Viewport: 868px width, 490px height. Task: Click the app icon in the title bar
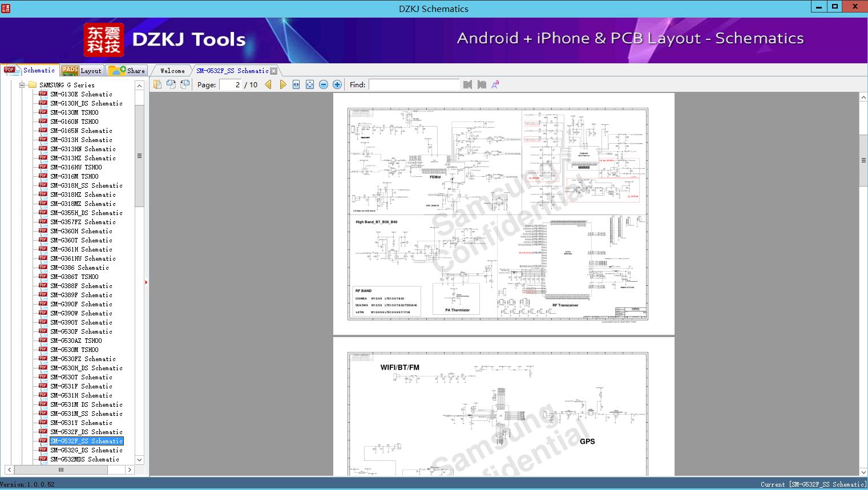6,8
